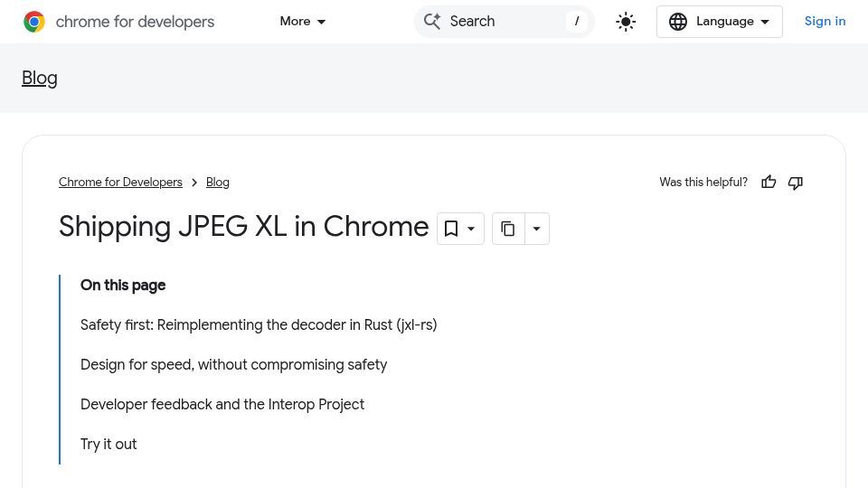Click the copy page icon
The width and height of the screenshot is (868, 488).
click(x=507, y=229)
